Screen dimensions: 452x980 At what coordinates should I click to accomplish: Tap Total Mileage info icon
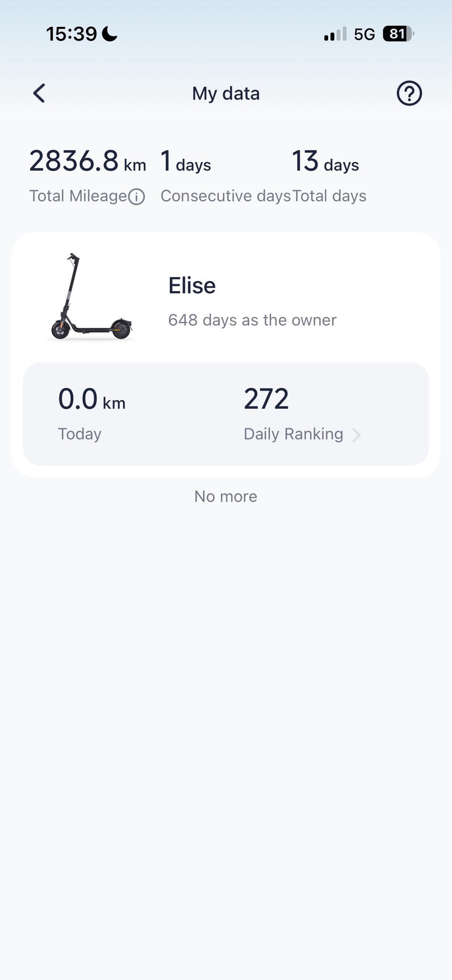point(137,196)
